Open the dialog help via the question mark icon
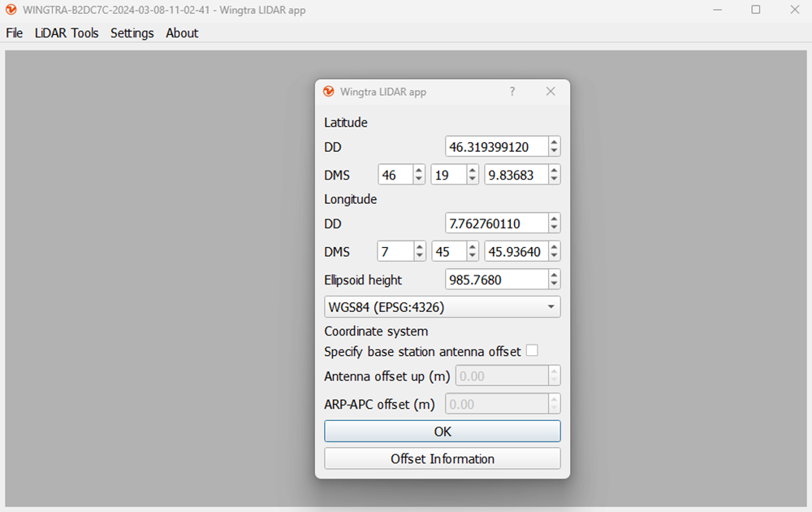 click(x=512, y=92)
